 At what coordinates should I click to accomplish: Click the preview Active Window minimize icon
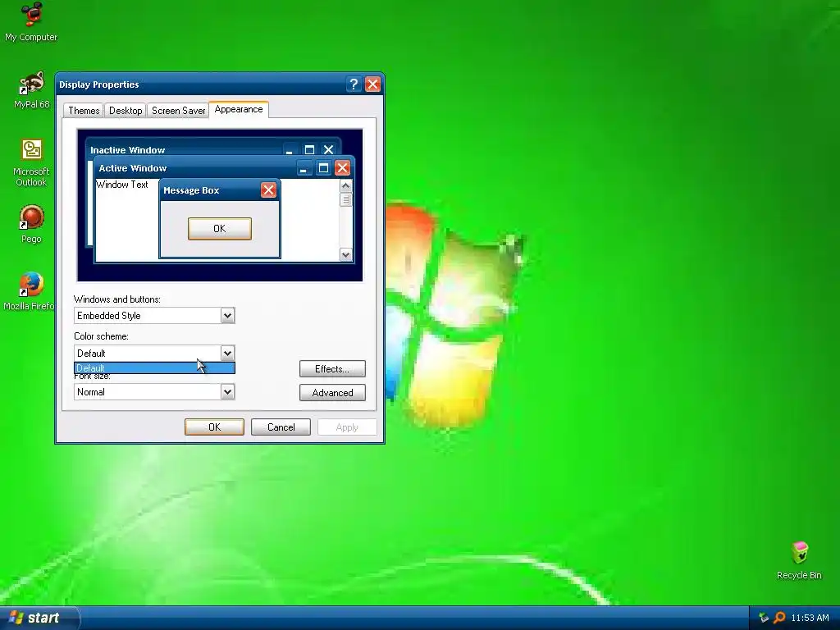[x=304, y=168]
